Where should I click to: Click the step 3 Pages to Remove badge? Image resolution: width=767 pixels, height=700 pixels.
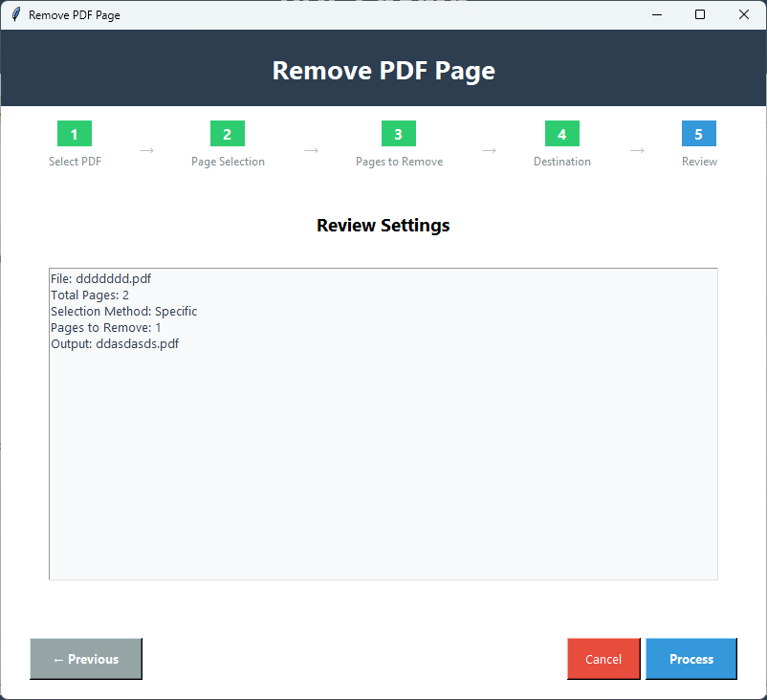tap(398, 134)
